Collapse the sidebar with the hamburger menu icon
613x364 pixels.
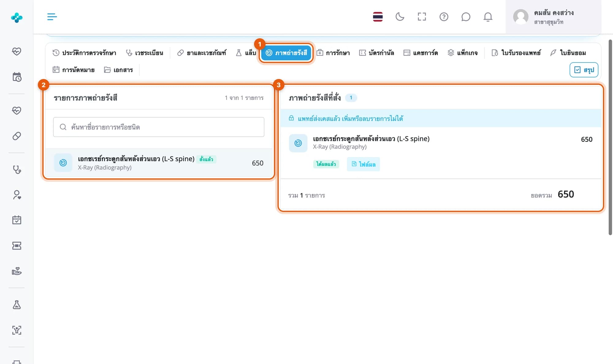pos(52,17)
